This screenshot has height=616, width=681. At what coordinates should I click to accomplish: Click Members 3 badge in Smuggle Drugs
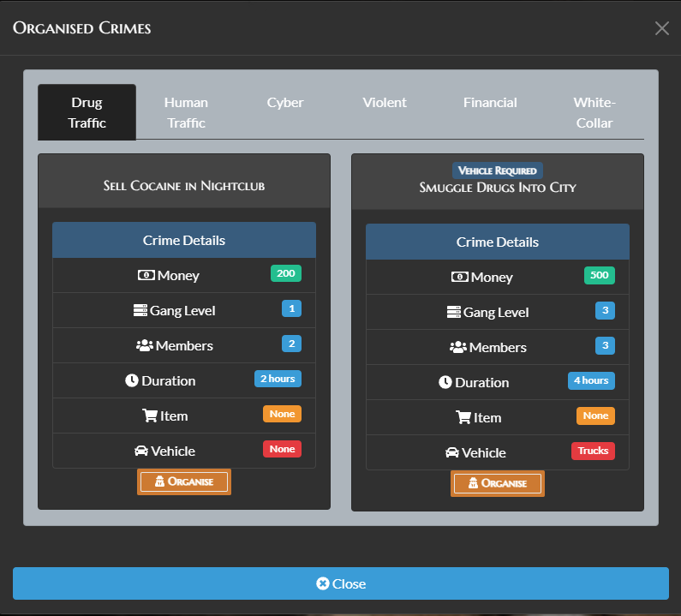[605, 346]
